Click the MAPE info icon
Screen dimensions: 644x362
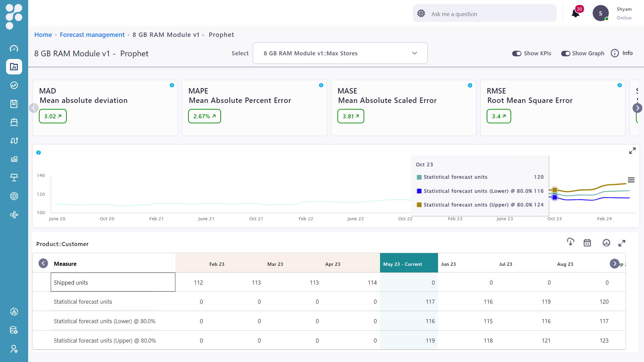click(321, 85)
